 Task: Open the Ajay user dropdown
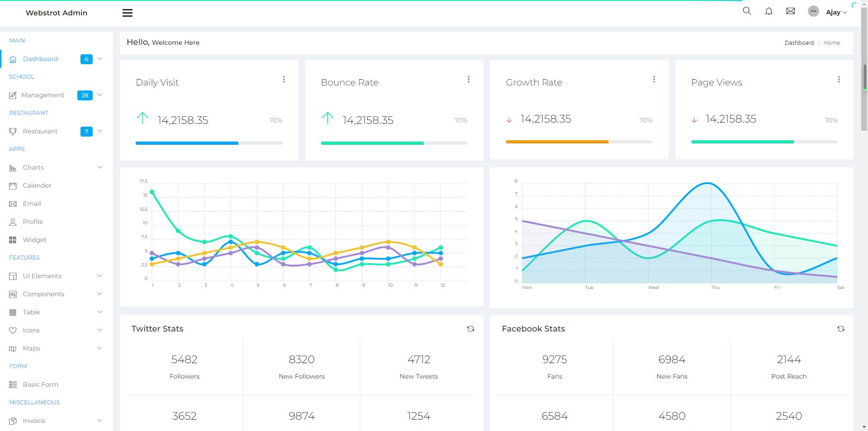pyautogui.click(x=836, y=13)
